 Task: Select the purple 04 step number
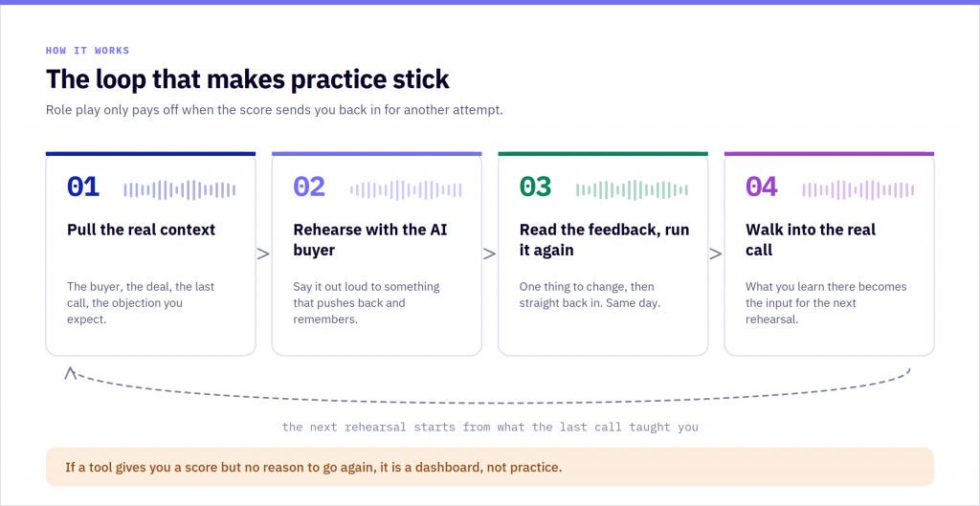(762, 187)
